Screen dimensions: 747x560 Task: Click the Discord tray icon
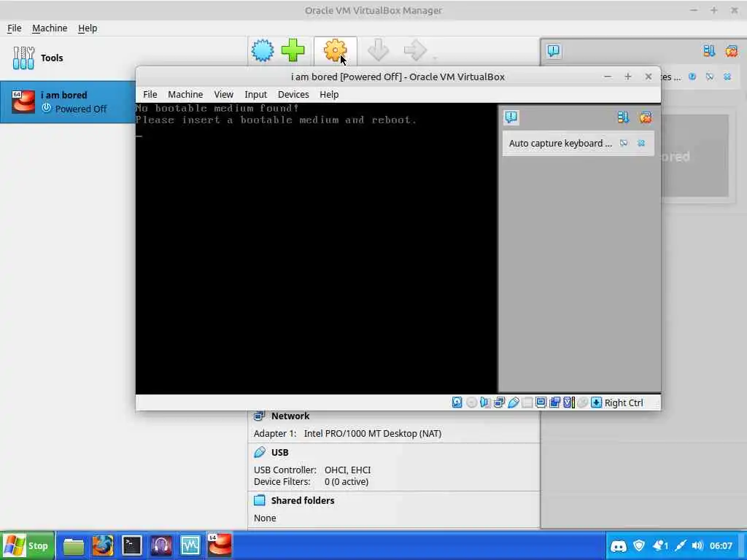[x=619, y=545]
